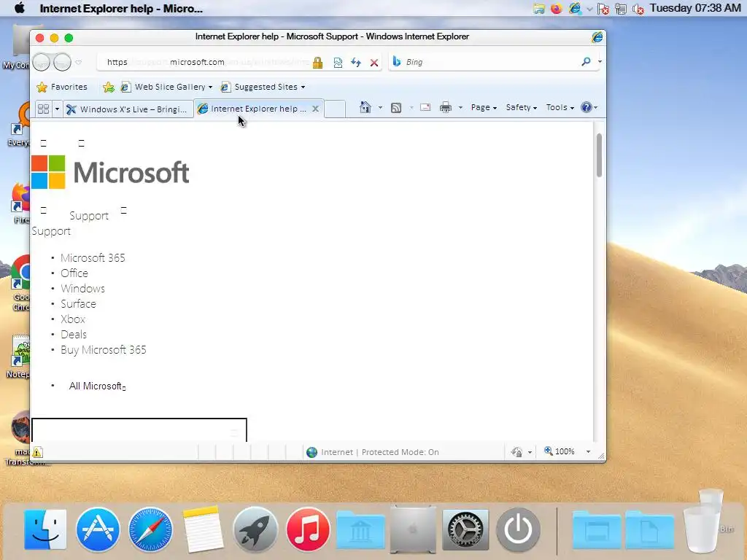Click the Microsoft logo

tap(110, 172)
